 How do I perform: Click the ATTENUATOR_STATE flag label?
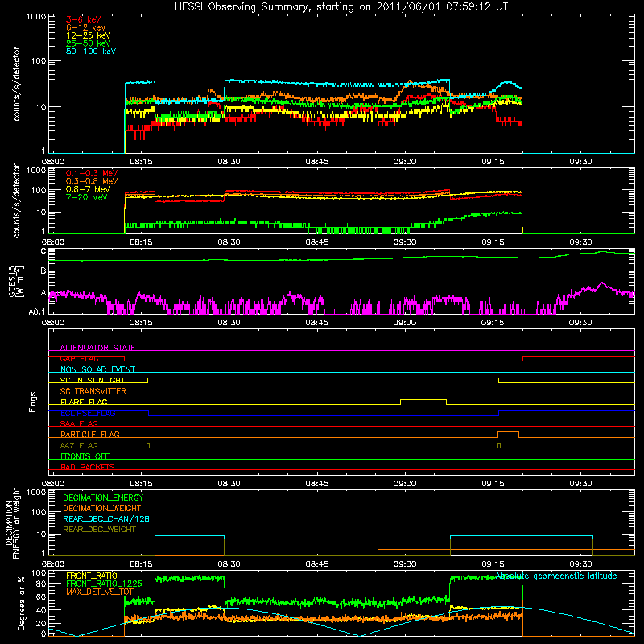pos(97,348)
